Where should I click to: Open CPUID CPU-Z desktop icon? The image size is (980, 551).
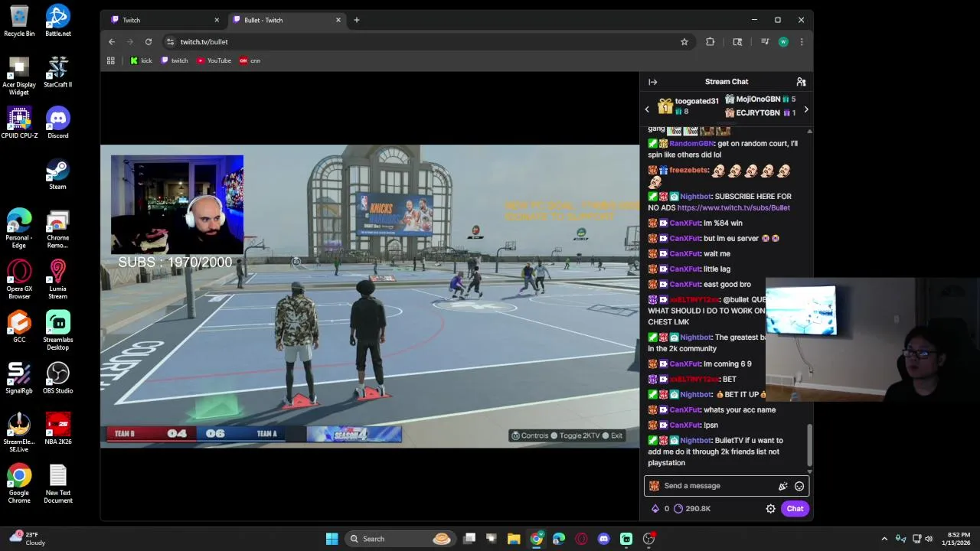pos(19,123)
